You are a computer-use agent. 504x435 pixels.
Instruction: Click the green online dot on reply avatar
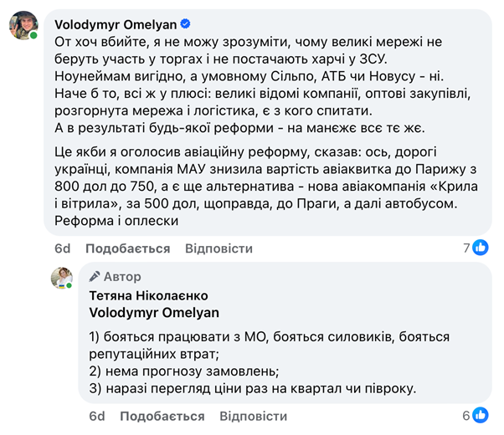[x=70, y=286]
